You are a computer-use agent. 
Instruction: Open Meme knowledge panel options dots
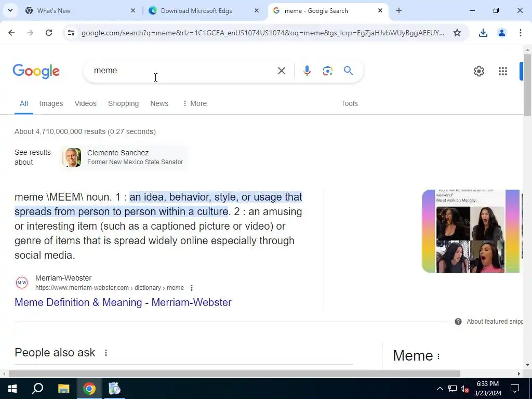point(438,356)
